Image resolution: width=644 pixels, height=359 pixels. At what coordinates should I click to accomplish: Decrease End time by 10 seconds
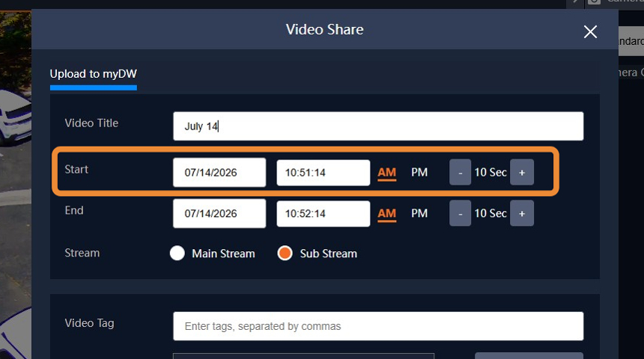(460, 213)
